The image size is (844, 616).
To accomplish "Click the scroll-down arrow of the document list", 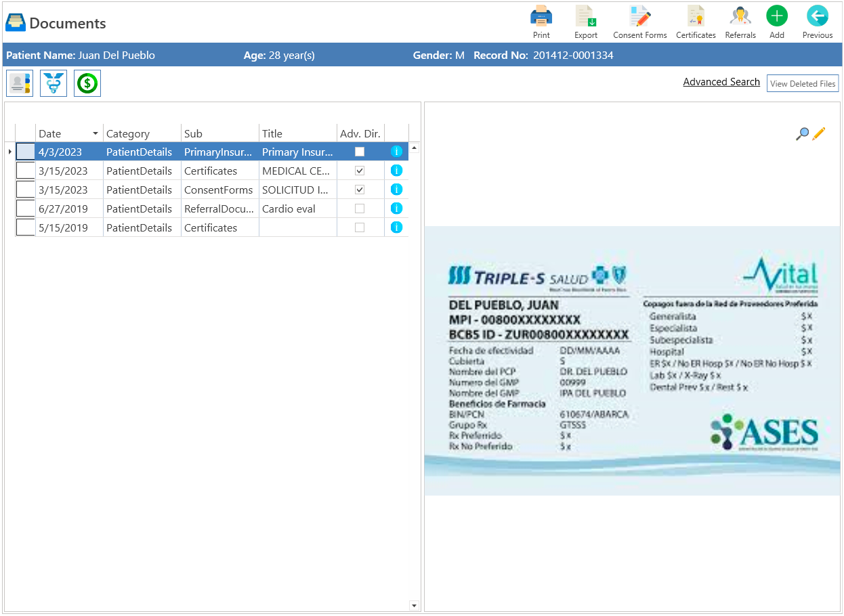I will coord(415,605).
